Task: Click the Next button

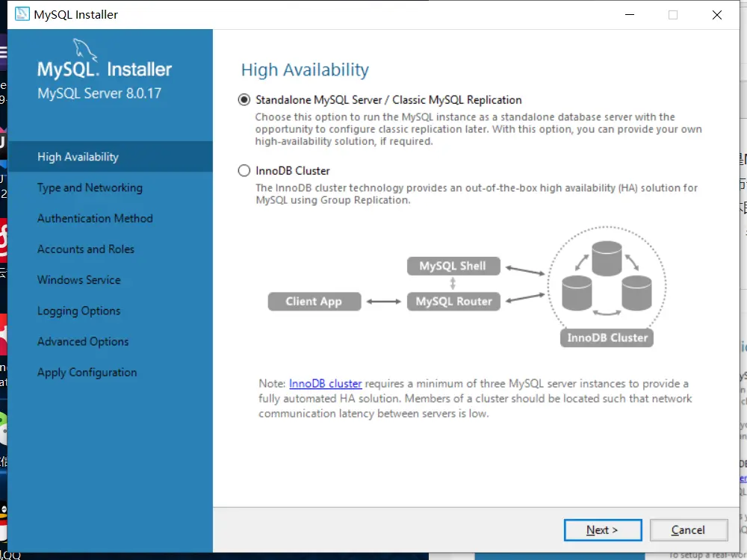Action: pyautogui.click(x=603, y=530)
